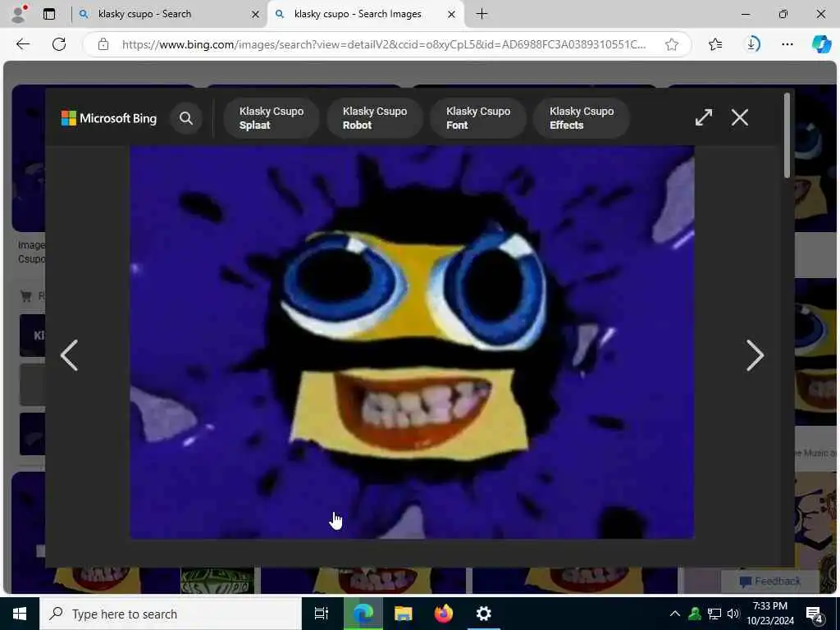Open Settings from the taskbar

click(483, 614)
